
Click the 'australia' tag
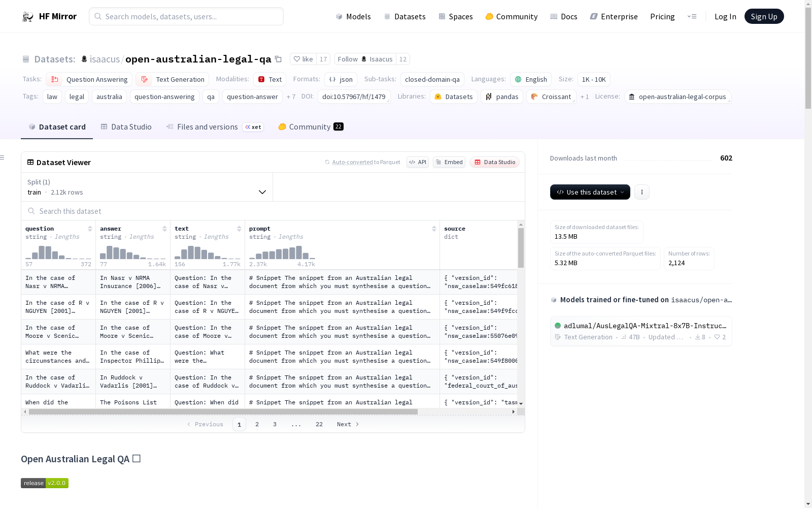(109, 97)
